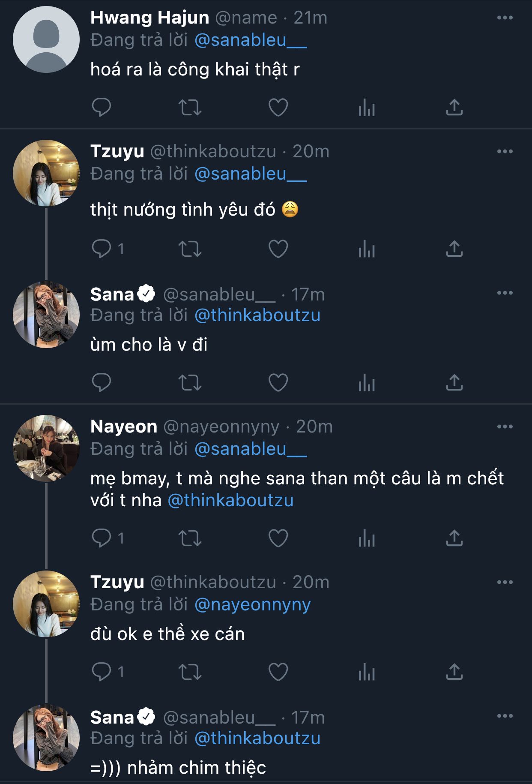
Task: Like Tzuyu's "thịt nướng tình yêu" tweet
Action: (278, 249)
